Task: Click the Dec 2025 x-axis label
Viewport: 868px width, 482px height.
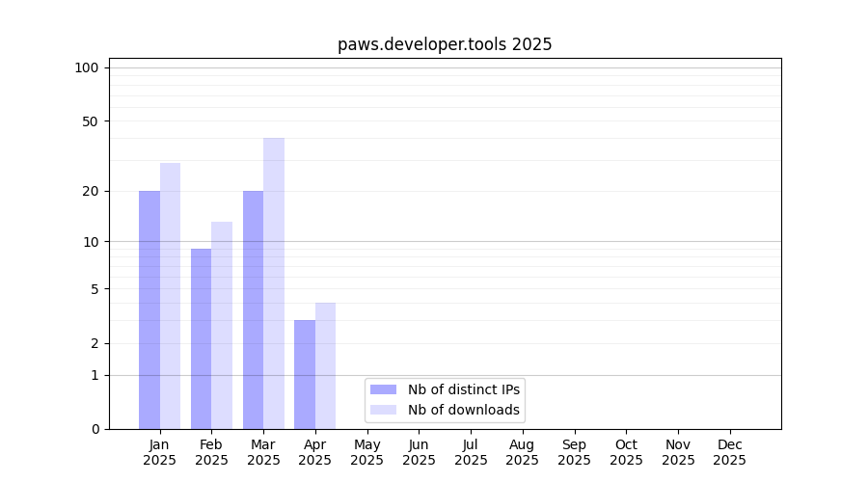Action: (x=730, y=452)
